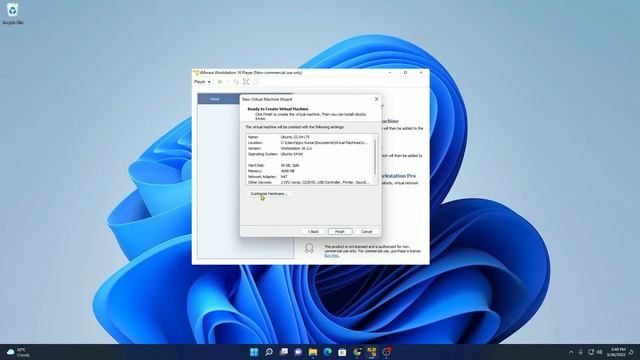Click the Back button in the wizard
This screenshot has height=360, width=640.
(313, 231)
